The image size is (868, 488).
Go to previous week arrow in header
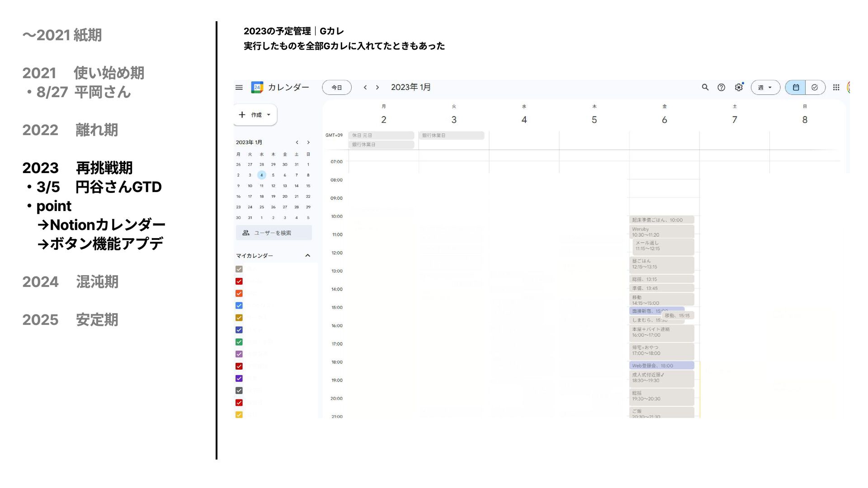pyautogui.click(x=365, y=87)
